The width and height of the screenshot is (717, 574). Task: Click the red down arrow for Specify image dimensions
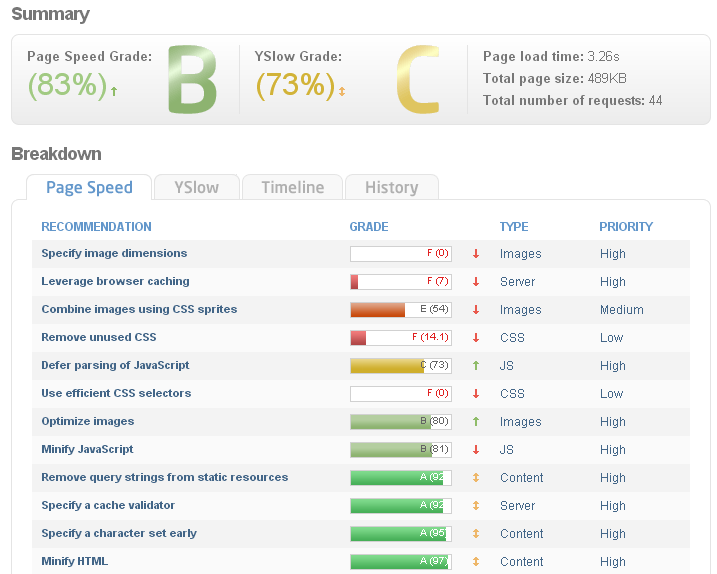tap(476, 254)
